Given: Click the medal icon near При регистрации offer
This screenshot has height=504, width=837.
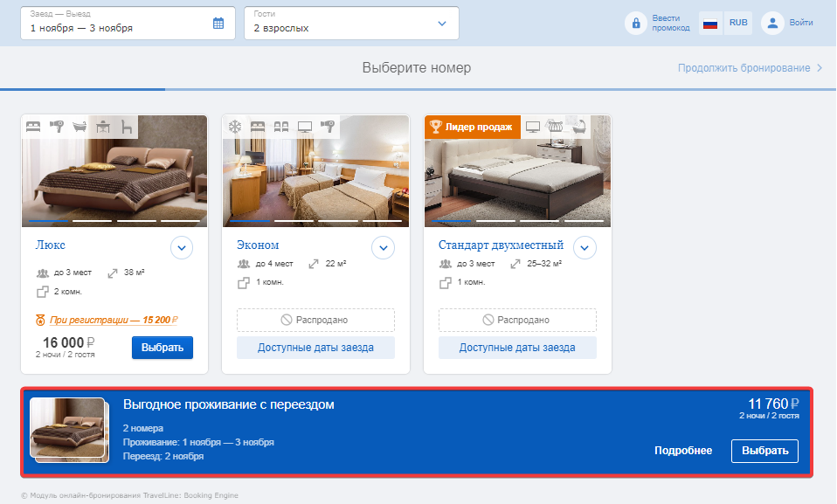Looking at the screenshot, I should [40, 320].
